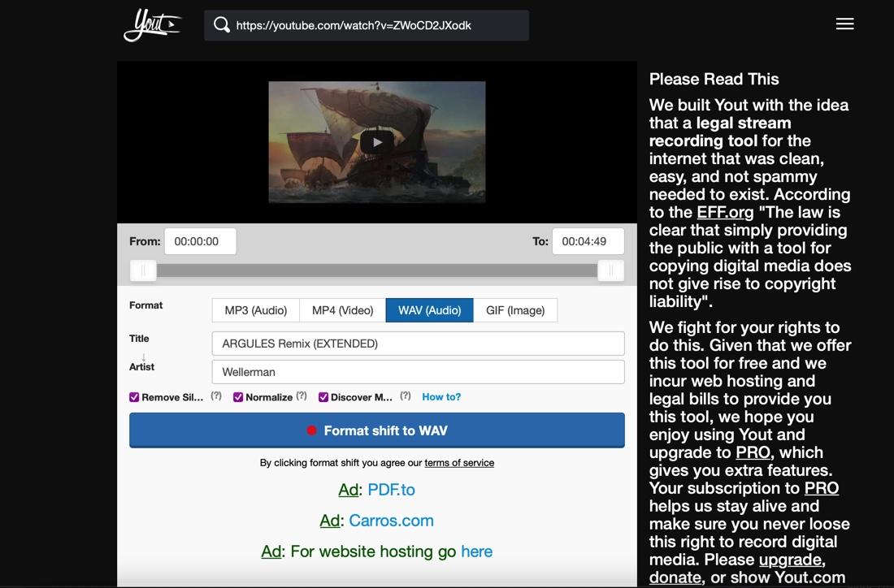Select MP3 (Audio) format
Viewport: 894px width, 588px height.
click(255, 310)
